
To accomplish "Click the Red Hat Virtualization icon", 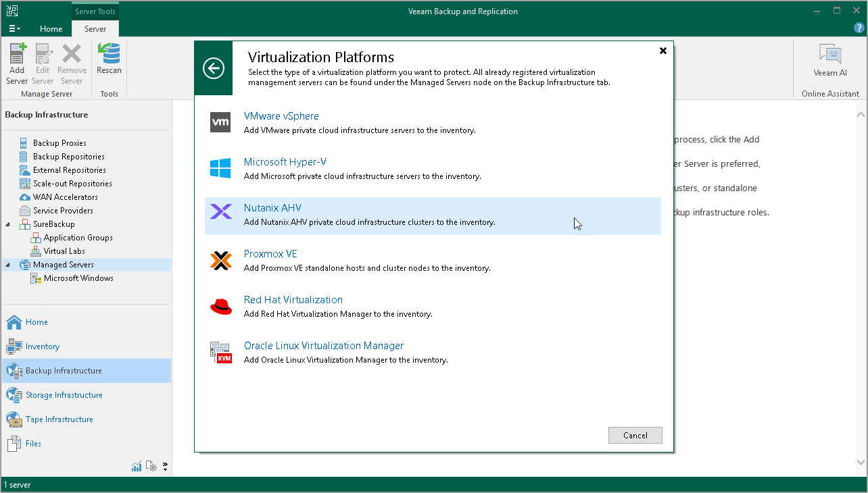I will [220, 306].
